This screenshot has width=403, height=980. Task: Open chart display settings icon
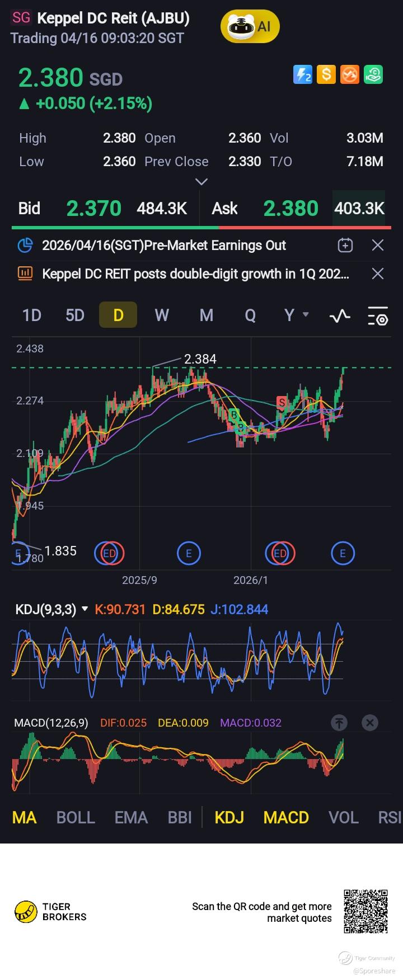click(x=378, y=316)
